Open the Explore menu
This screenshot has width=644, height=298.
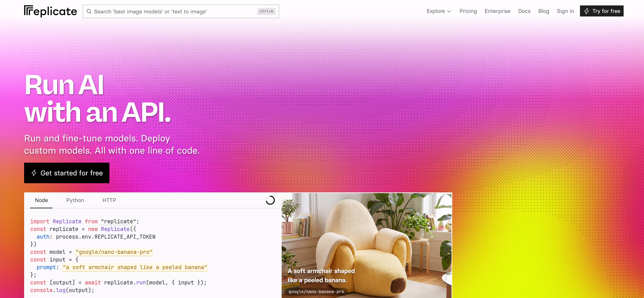point(439,11)
